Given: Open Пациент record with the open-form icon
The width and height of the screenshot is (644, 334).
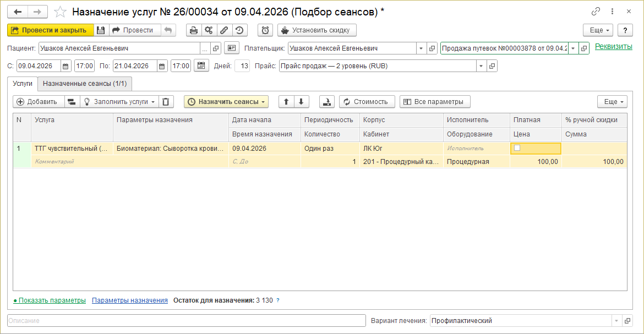Looking at the screenshot, I should (x=216, y=48).
